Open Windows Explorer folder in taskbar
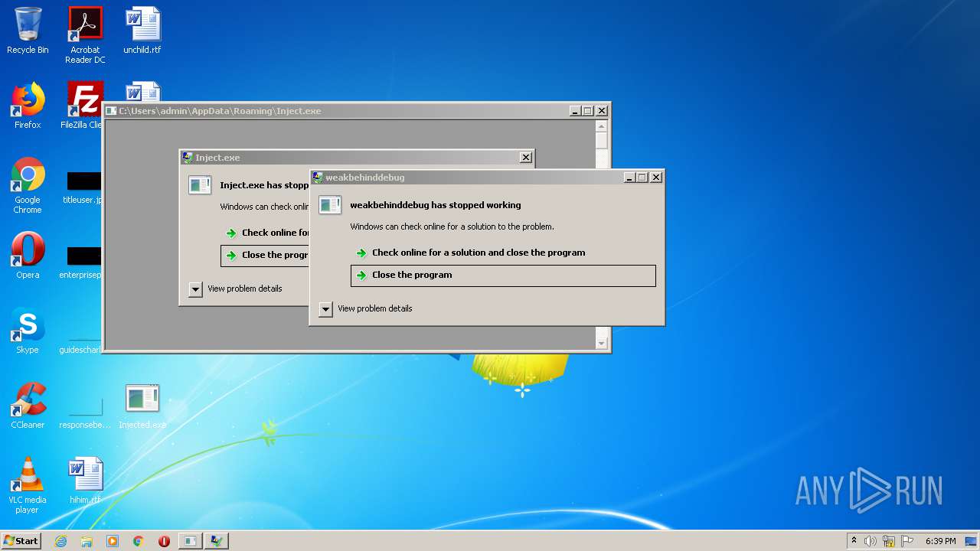Image resolution: width=980 pixels, height=551 pixels. click(87, 541)
